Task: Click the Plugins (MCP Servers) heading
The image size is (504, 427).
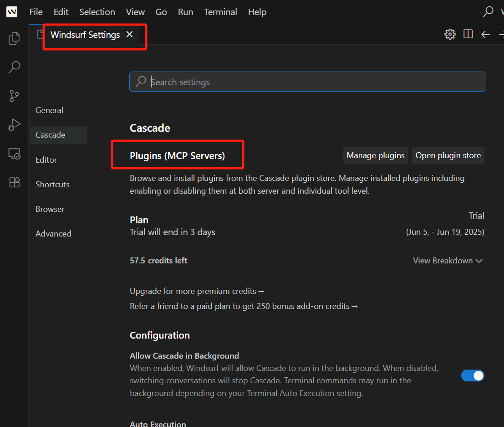Action: coord(177,156)
